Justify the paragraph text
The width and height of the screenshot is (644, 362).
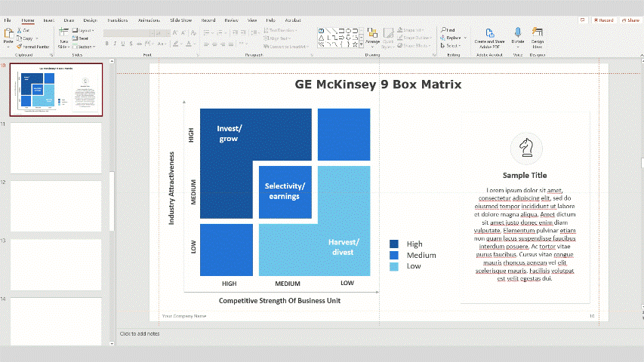[231, 44]
